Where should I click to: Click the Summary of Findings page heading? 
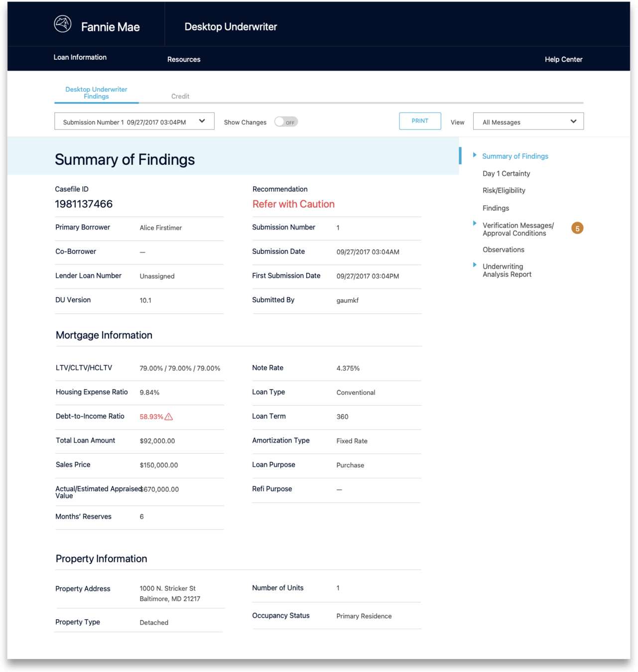point(125,159)
